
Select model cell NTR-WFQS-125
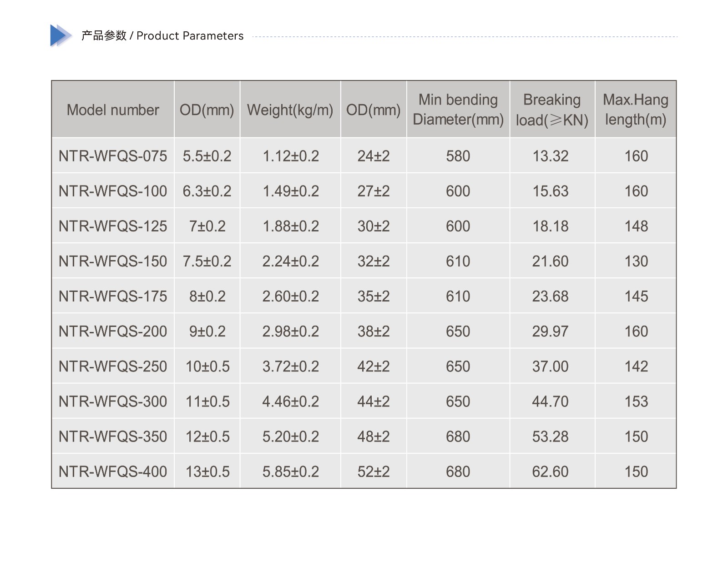coord(113,226)
